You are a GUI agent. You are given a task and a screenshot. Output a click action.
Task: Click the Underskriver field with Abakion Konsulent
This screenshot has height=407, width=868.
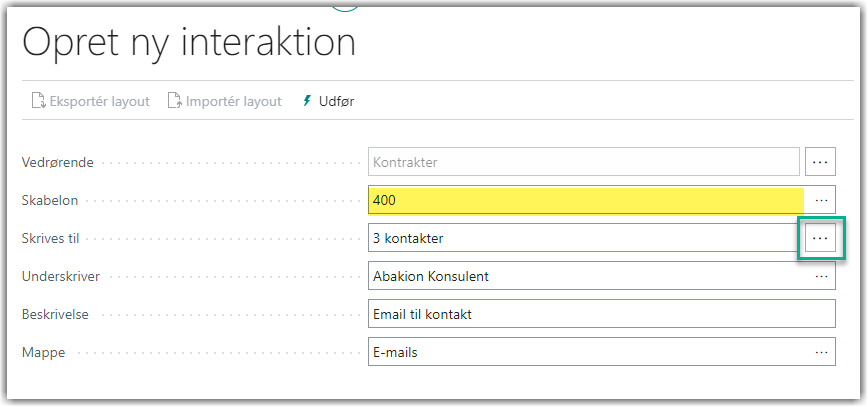tap(587, 276)
